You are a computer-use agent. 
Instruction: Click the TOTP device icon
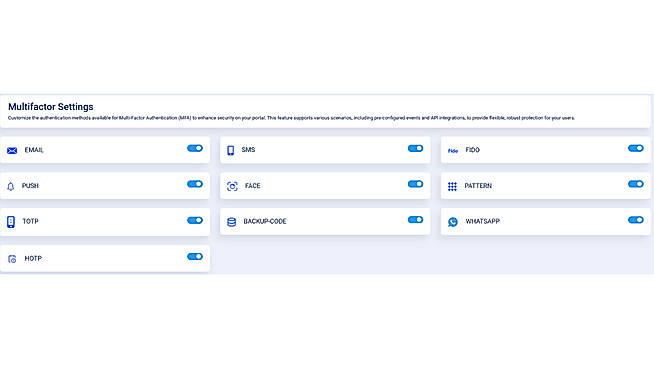[11, 222]
